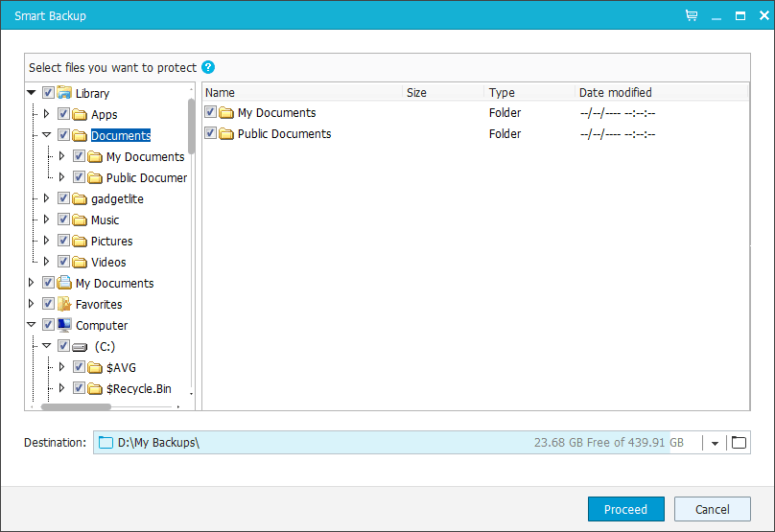The width and height of the screenshot is (775, 532).
Task: Uncheck the Library checkbox
Action: coord(48,92)
